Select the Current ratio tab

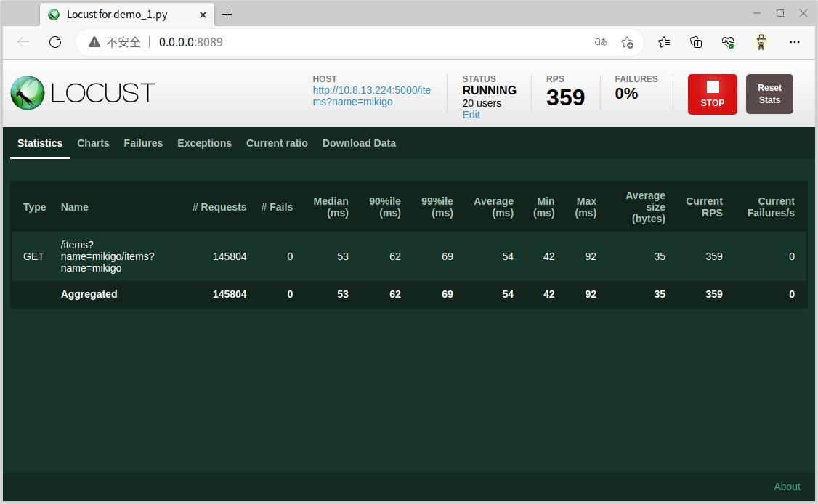pyautogui.click(x=277, y=143)
